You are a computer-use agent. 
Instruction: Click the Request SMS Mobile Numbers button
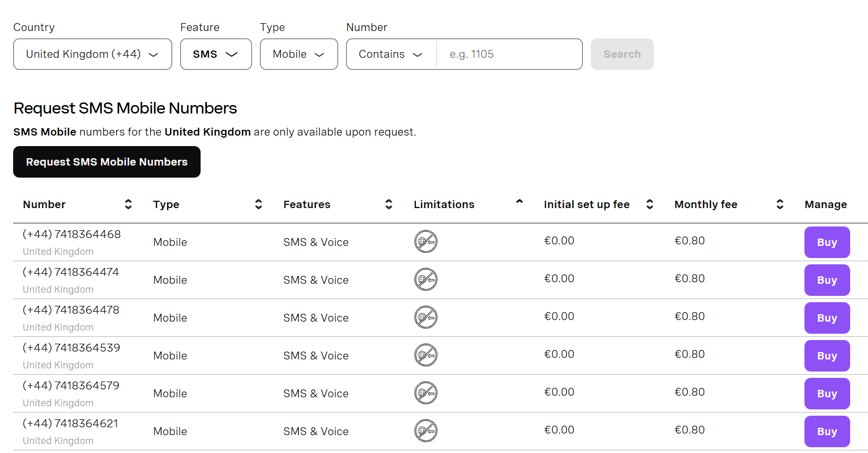(x=107, y=162)
